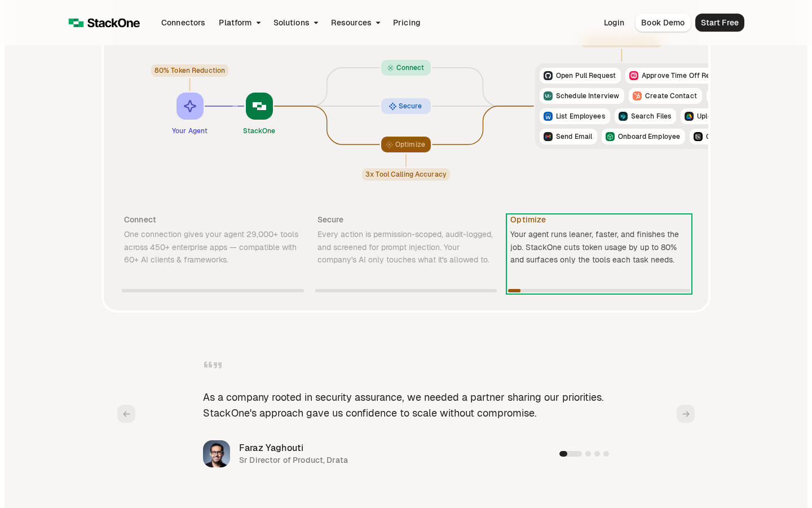The height and width of the screenshot is (508, 812).
Task: Click the quotation mark icon
Action: click(x=213, y=365)
